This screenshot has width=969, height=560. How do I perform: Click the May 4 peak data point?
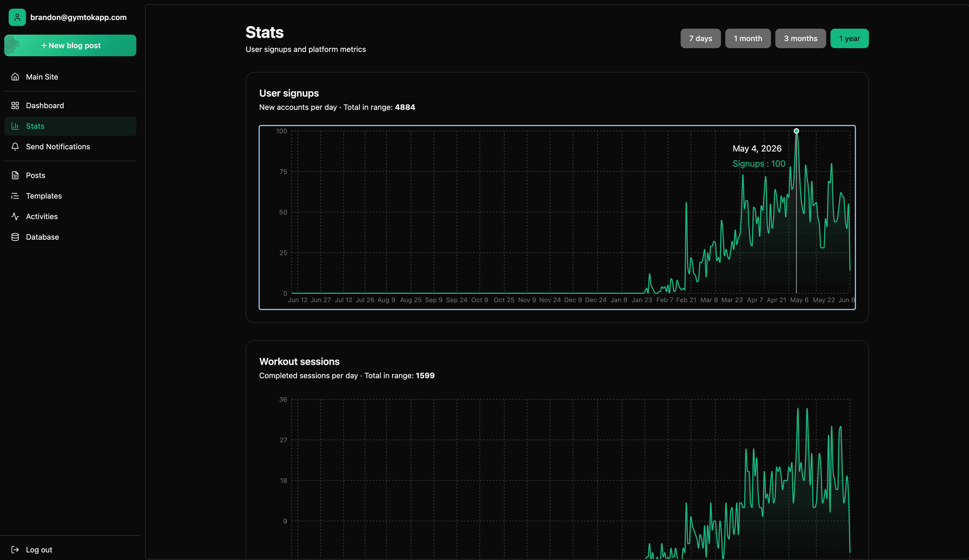pyautogui.click(x=796, y=131)
